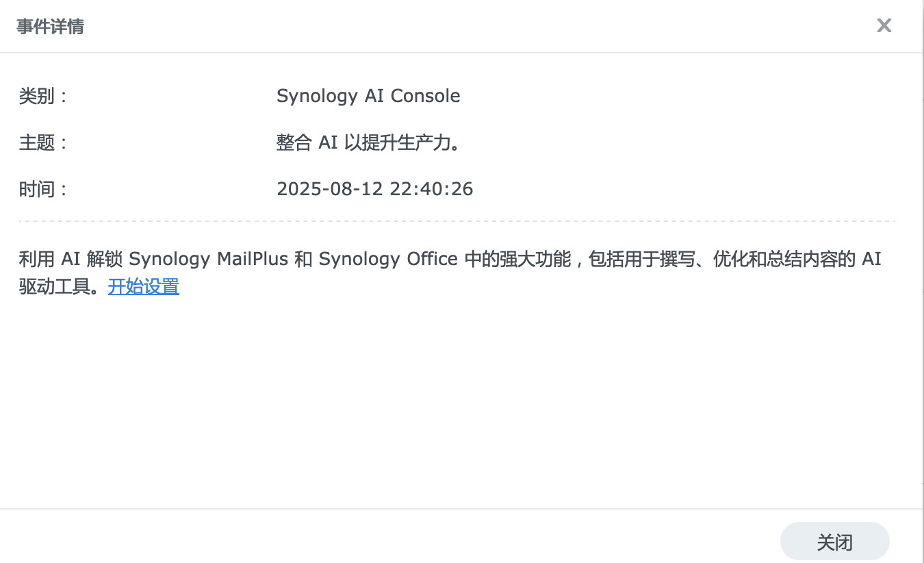This screenshot has width=924, height=563.
Task: Click the words Synology Office in the description
Action: click(x=388, y=259)
